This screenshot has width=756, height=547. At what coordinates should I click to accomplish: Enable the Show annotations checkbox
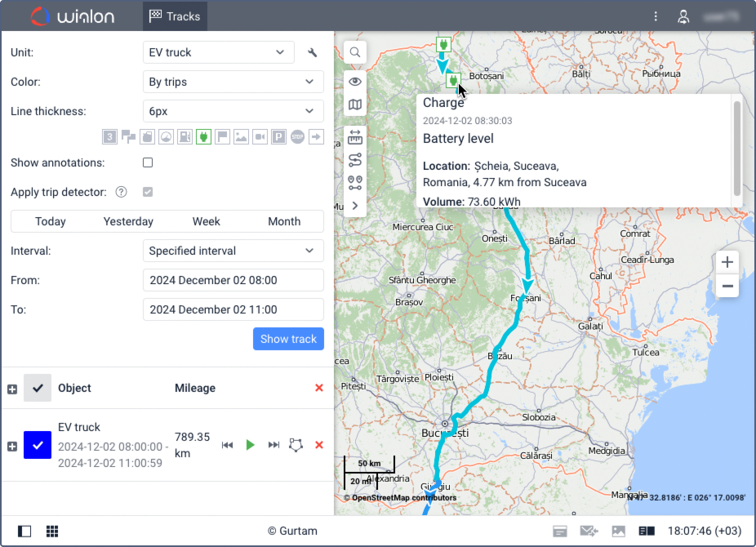[148, 162]
